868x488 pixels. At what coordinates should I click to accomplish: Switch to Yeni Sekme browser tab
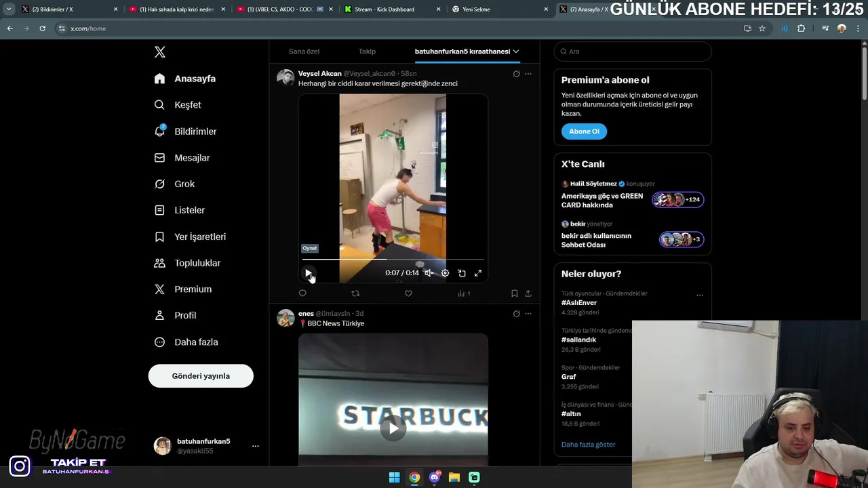coord(500,9)
